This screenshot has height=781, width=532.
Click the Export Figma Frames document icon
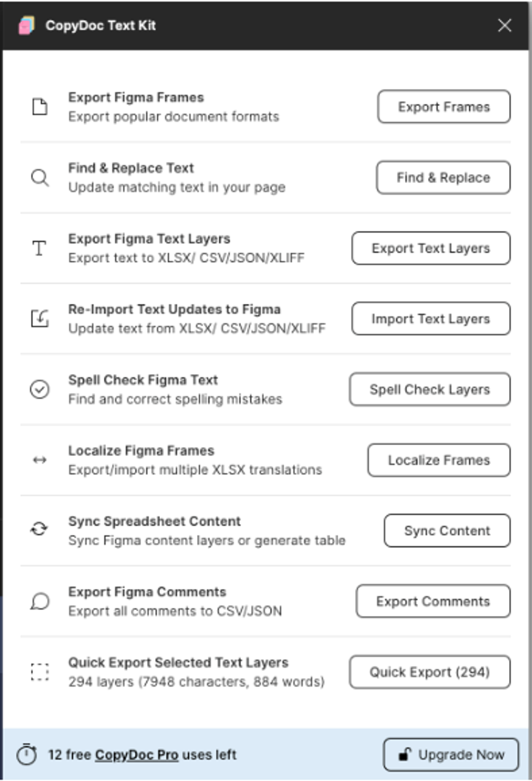tap(39, 107)
